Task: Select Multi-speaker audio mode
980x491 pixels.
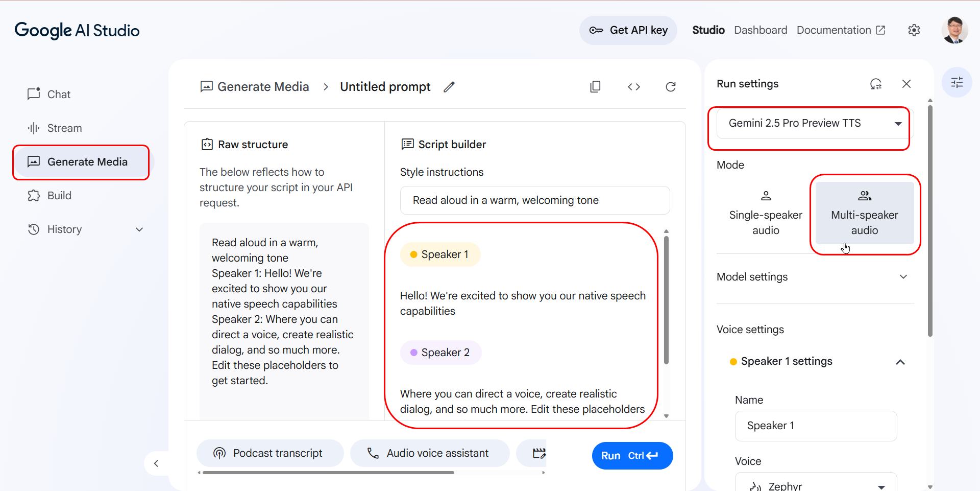Action: point(865,213)
